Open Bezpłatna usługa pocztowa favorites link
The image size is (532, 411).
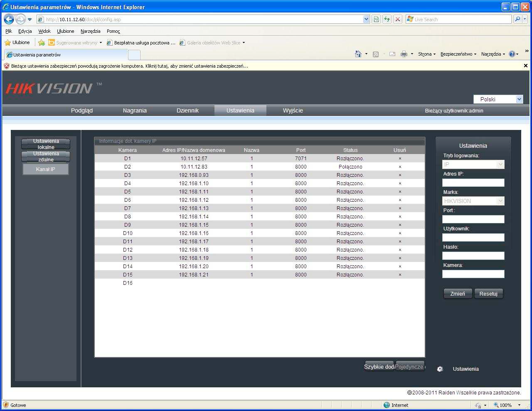tap(141, 42)
